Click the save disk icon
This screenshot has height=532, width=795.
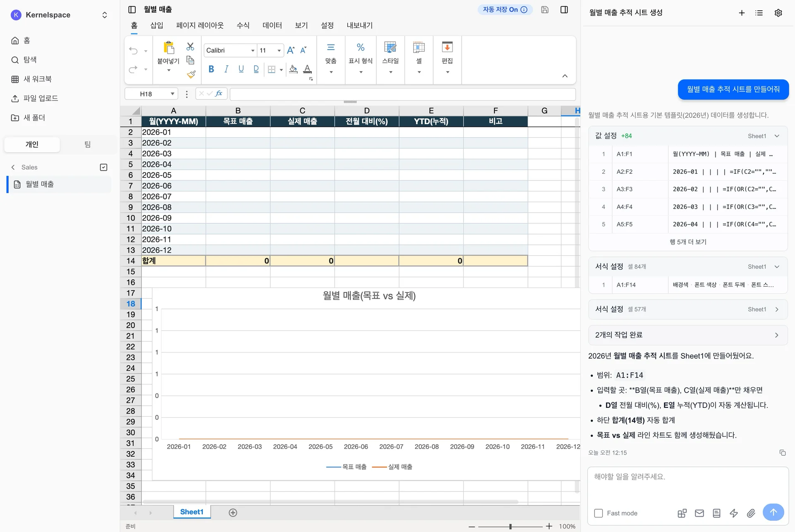point(545,10)
